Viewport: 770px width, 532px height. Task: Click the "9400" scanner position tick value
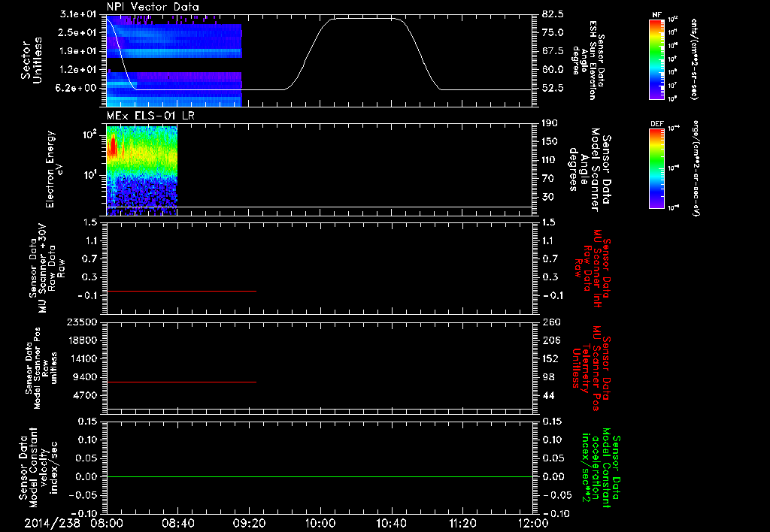coord(86,377)
